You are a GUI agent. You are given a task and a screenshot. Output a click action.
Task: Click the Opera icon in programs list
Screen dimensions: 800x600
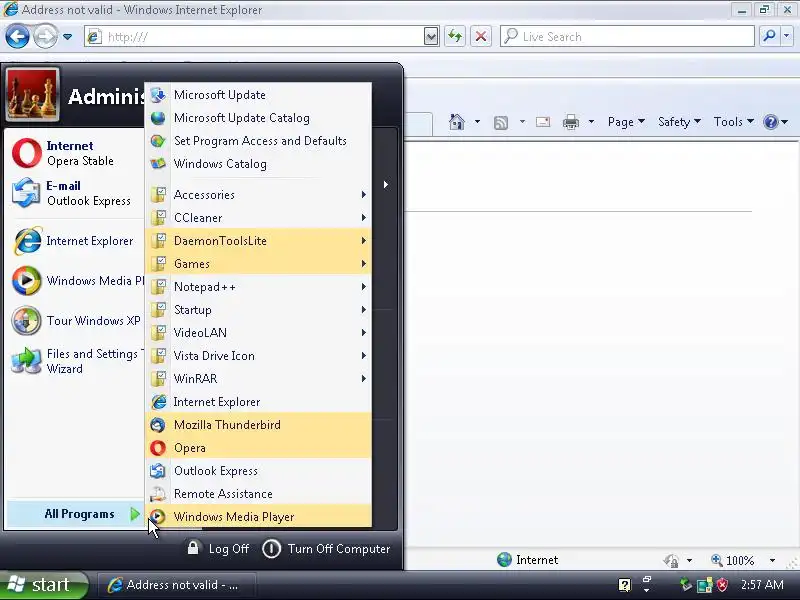click(158, 448)
